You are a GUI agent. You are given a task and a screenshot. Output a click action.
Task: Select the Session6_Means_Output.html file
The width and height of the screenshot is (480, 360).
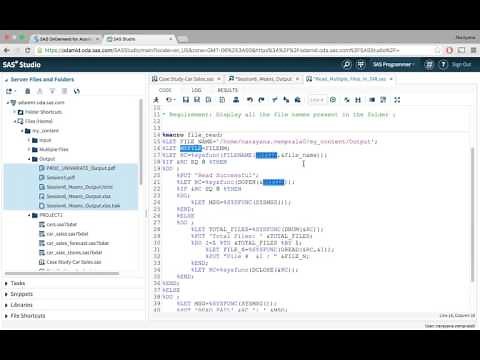tap(79, 187)
